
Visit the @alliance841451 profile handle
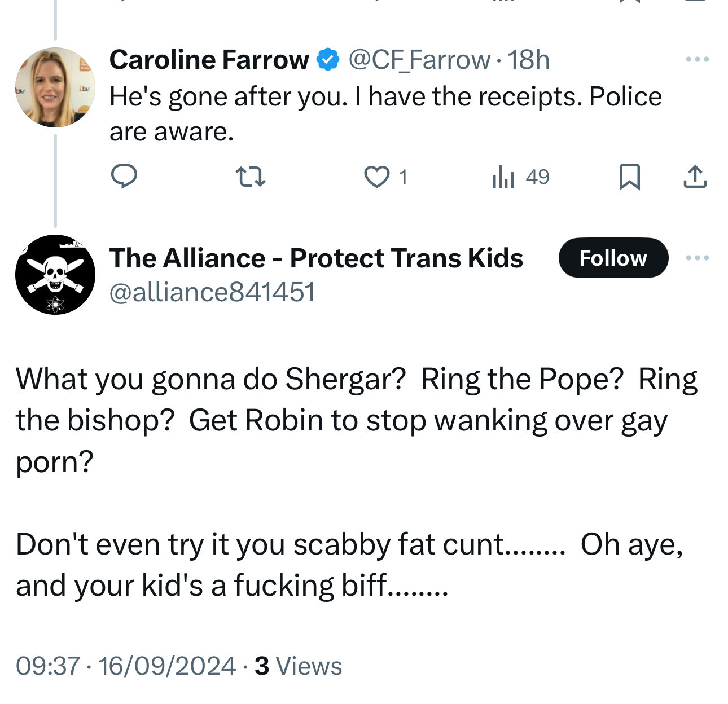coord(212,292)
